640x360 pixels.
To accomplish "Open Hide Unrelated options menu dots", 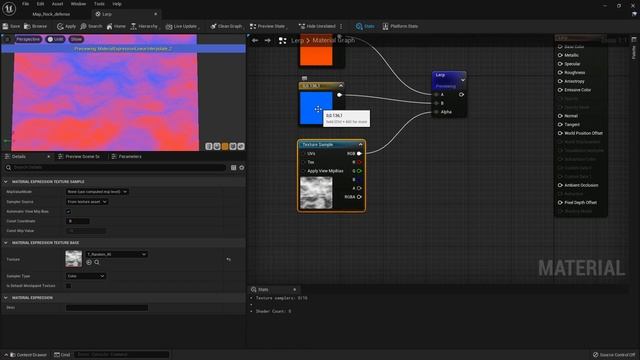I will pyautogui.click(x=341, y=26).
